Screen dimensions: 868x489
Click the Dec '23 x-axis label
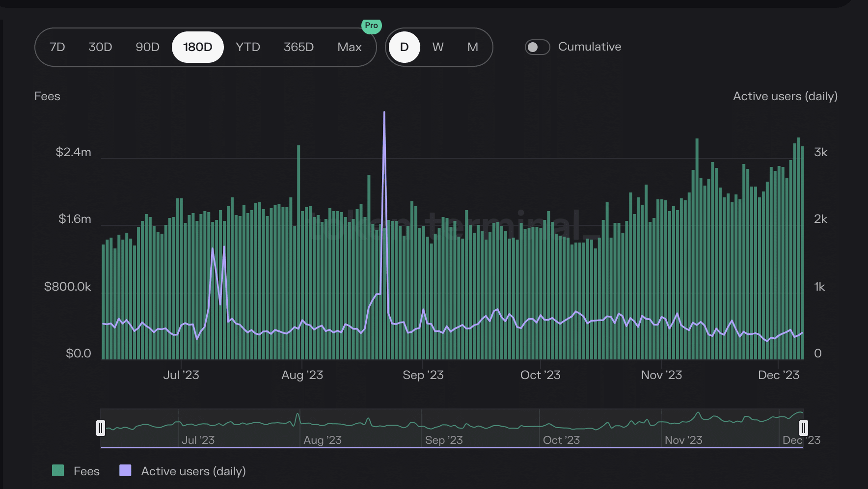click(x=779, y=375)
